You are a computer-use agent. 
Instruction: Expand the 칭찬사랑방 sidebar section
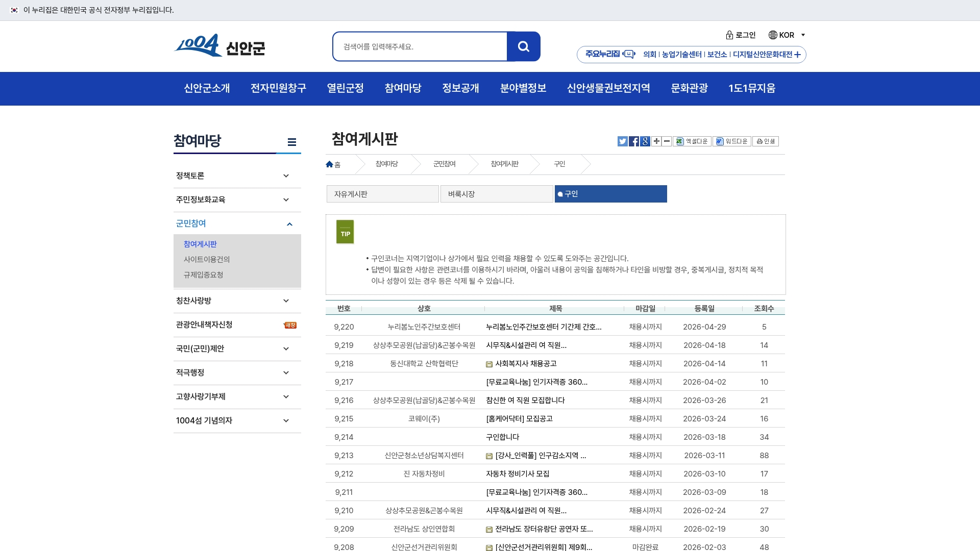(237, 301)
